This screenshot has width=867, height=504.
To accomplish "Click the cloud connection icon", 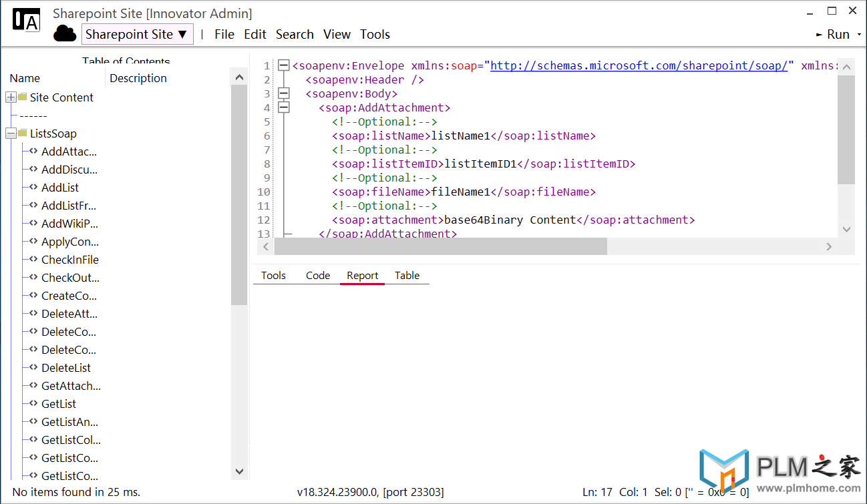I will coord(65,33).
